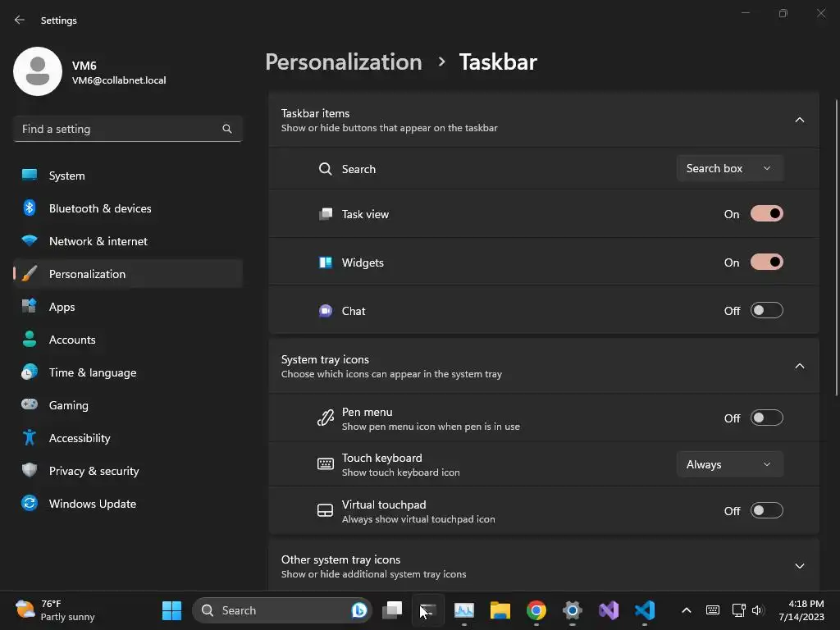Open the performance monitor taskbar app
Image resolution: width=840 pixels, height=630 pixels.
[x=464, y=610]
